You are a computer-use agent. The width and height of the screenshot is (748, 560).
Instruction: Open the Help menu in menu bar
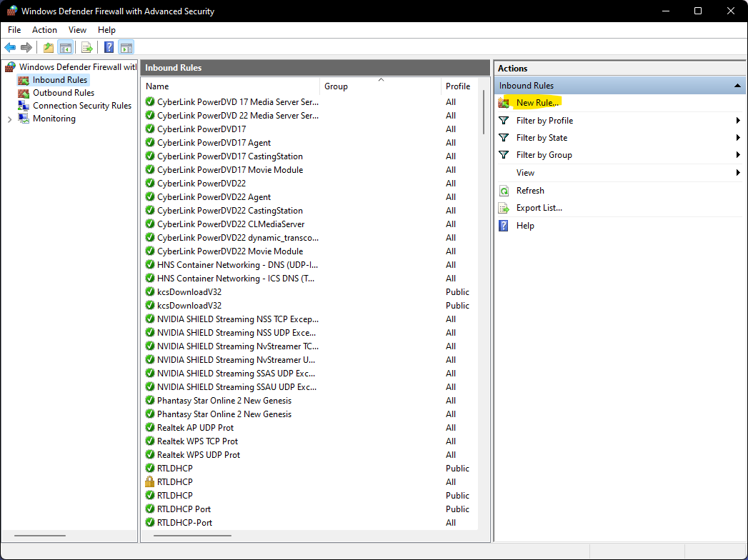coord(106,30)
